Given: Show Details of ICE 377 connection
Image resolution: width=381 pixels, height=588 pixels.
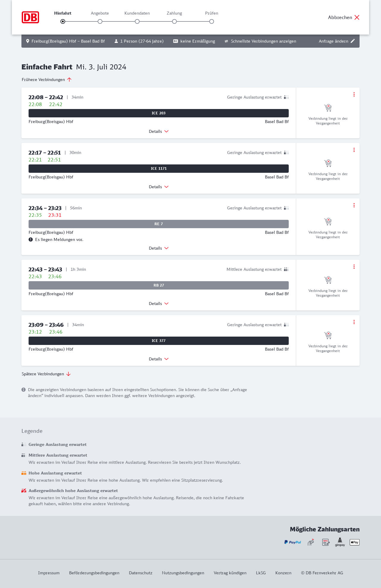Looking at the screenshot, I should click(159, 359).
